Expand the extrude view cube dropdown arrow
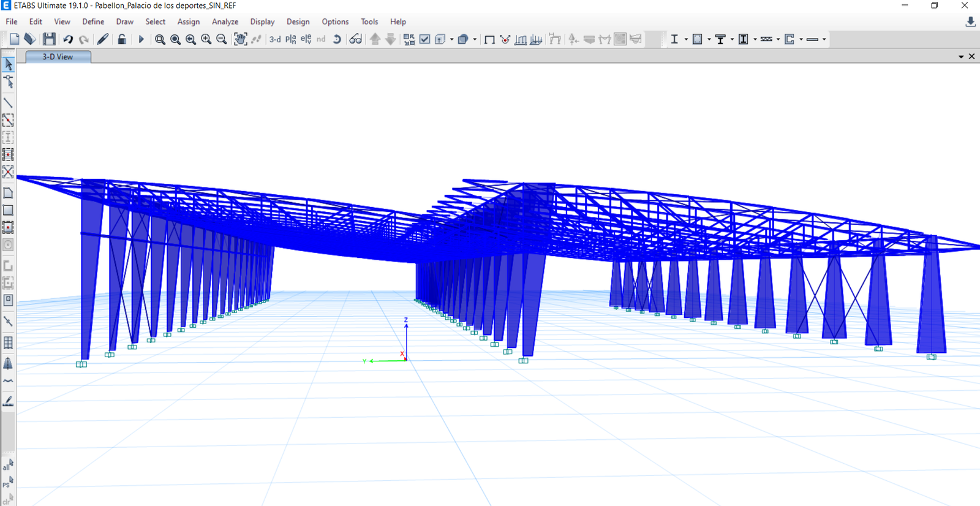Image resolution: width=980 pixels, height=506 pixels. point(475,39)
